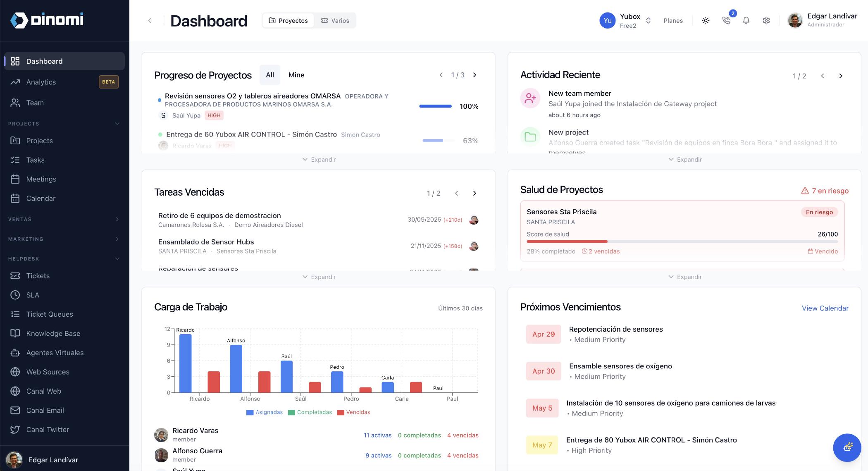Screen dimensions: 868x471
Task: Open Analytics from the sidebar
Action: (64, 82)
